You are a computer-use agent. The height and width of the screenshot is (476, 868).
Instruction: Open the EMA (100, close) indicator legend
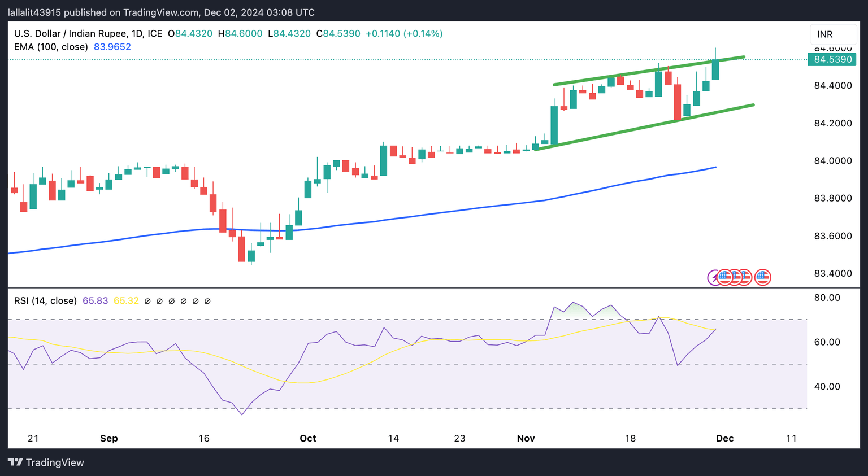(x=51, y=47)
